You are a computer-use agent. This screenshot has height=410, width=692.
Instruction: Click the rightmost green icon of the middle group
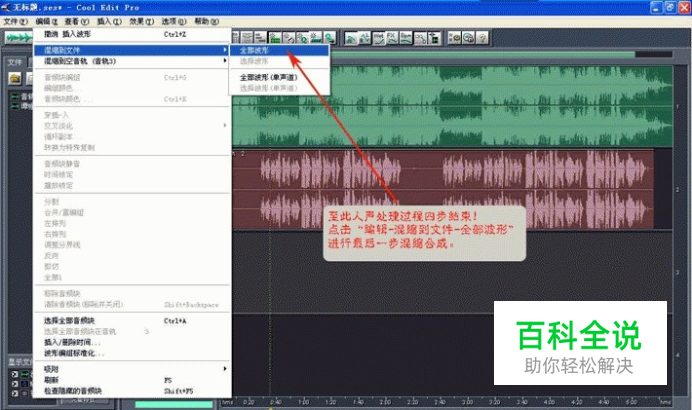pyautogui.click(x=330, y=38)
